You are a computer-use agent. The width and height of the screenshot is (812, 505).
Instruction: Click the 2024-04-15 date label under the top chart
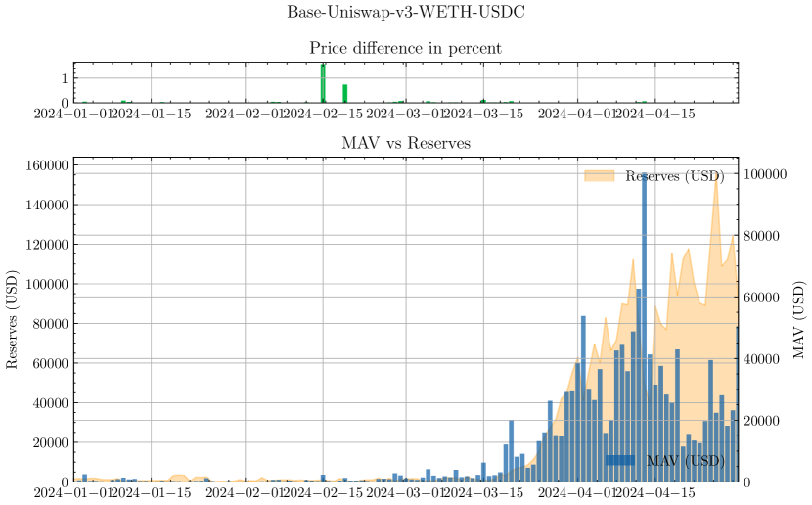pyautogui.click(x=655, y=114)
